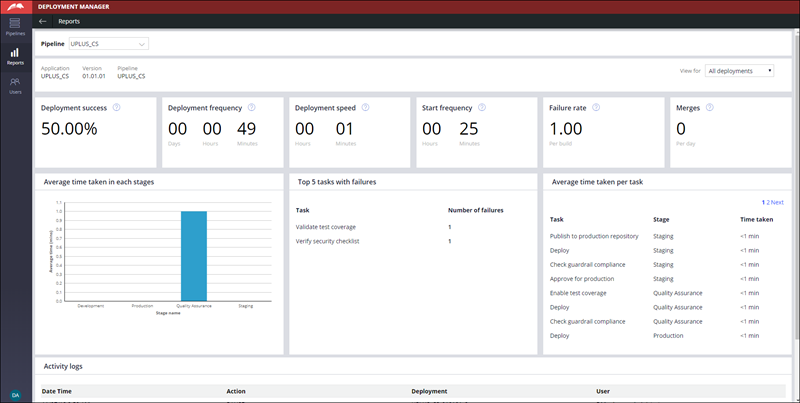Select the Reports sidebar icon
Image resolution: width=800 pixels, height=403 pixels.
pos(15,54)
